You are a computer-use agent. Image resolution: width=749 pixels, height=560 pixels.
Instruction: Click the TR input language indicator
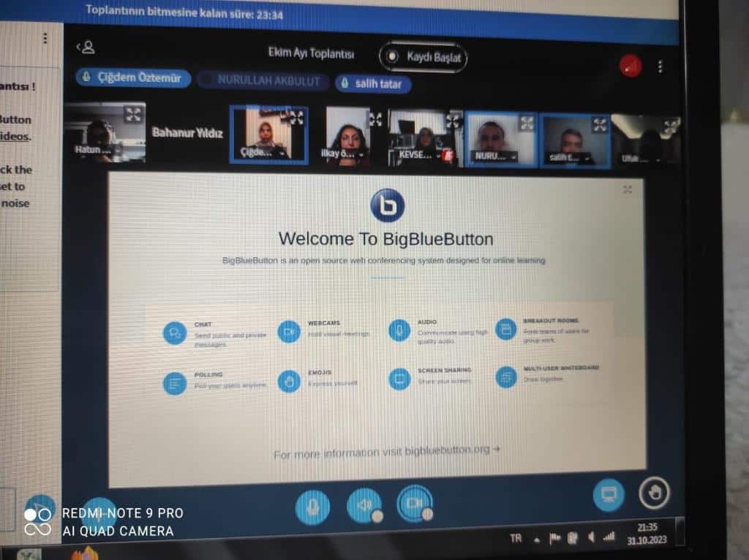[x=516, y=539]
